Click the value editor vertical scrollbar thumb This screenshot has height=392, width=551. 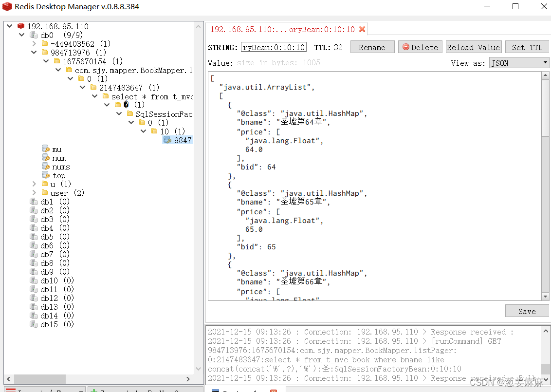tap(545, 107)
